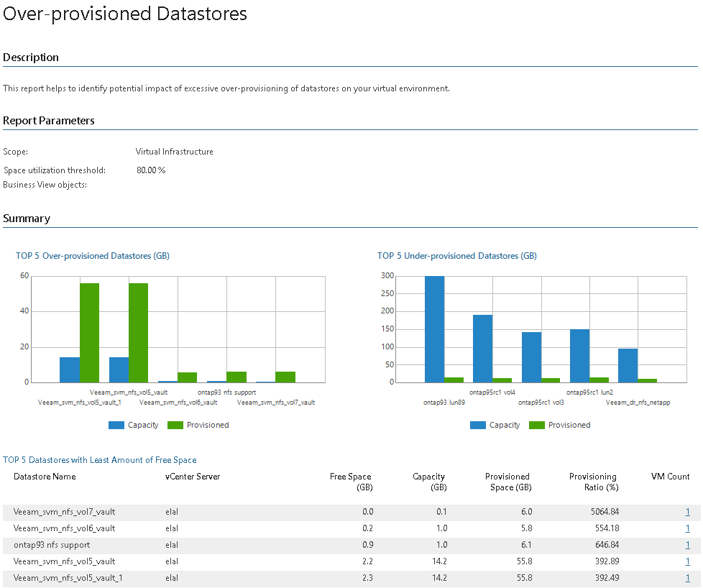
Task: Select Veeam_svm_nfs_vol5_vault_1 green provisioned bar
Action: (x=90, y=333)
